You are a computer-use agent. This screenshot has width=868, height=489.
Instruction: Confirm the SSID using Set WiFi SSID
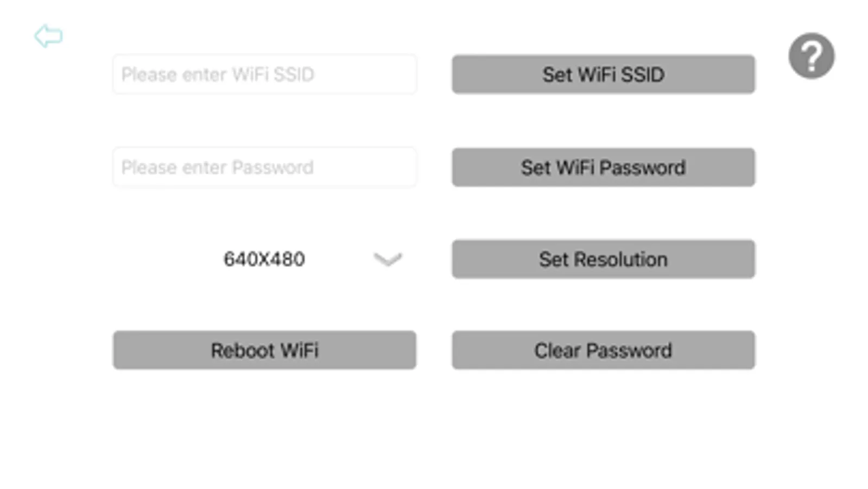click(x=603, y=74)
